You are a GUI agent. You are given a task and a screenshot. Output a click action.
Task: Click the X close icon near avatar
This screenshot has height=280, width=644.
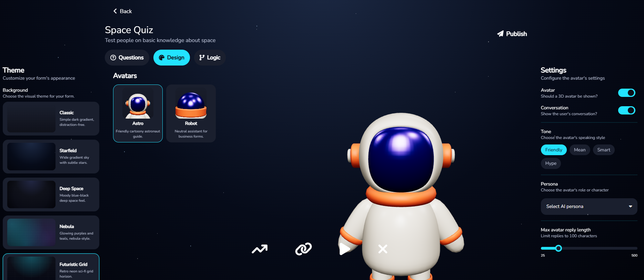point(383,249)
